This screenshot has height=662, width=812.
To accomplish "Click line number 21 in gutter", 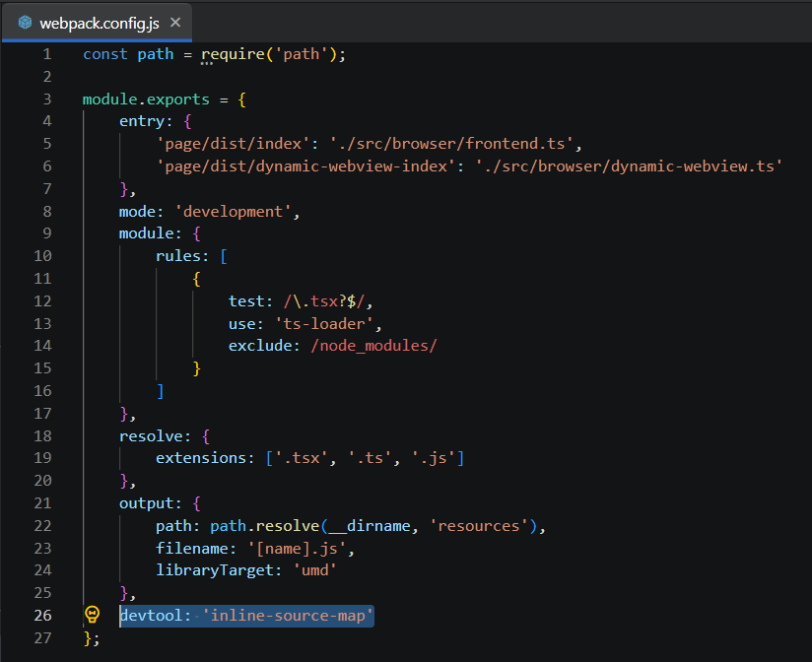I will tap(43, 503).
